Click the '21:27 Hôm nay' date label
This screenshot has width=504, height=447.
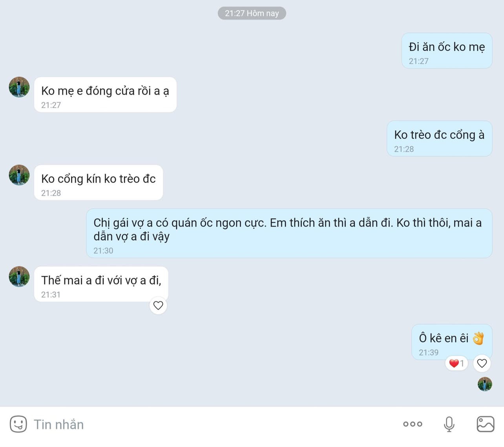pos(252,13)
